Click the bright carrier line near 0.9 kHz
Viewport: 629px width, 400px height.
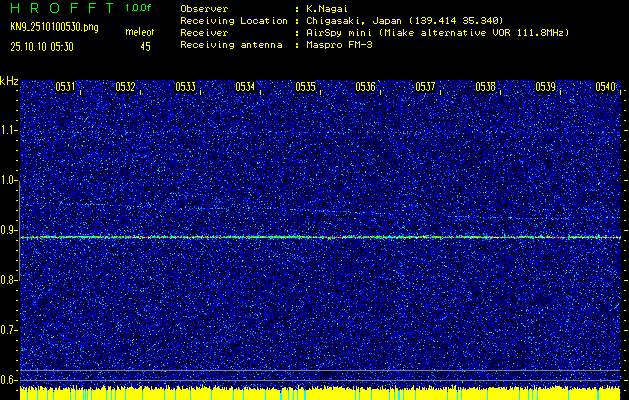coord(320,237)
